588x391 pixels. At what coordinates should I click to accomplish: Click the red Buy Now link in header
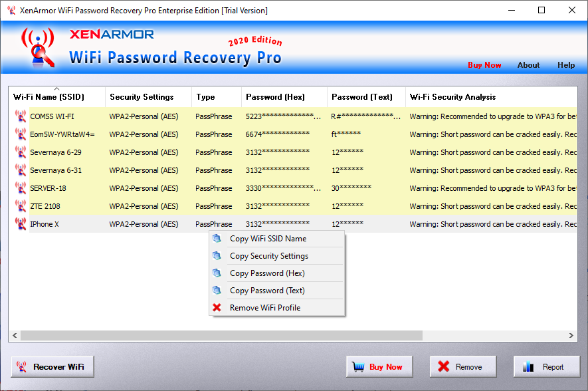pos(484,65)
